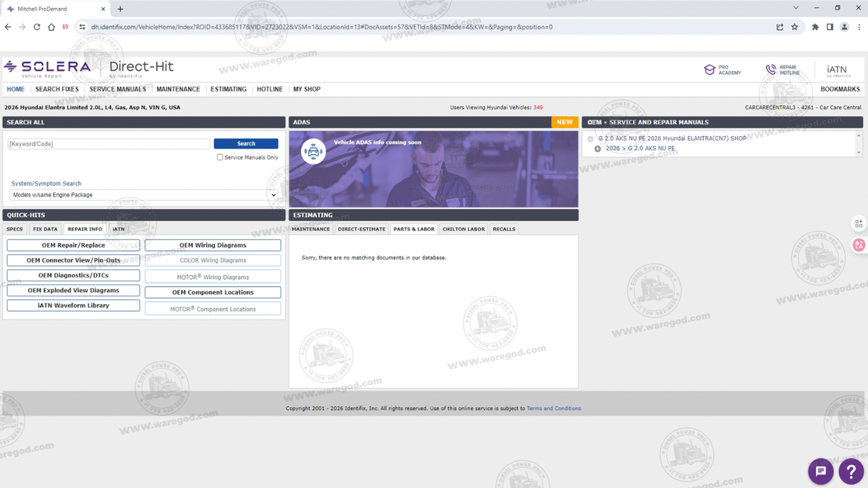The width and height of the screenshot is (868, 488).
Task: Select the G 2.0 AKS NU PE radio button
Action: [x=590, y=139]
